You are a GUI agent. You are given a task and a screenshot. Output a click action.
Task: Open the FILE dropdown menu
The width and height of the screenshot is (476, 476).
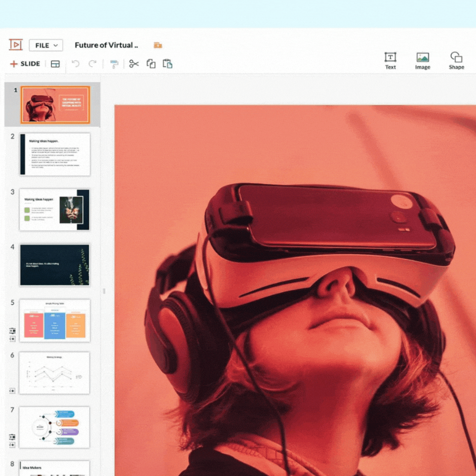46,45
